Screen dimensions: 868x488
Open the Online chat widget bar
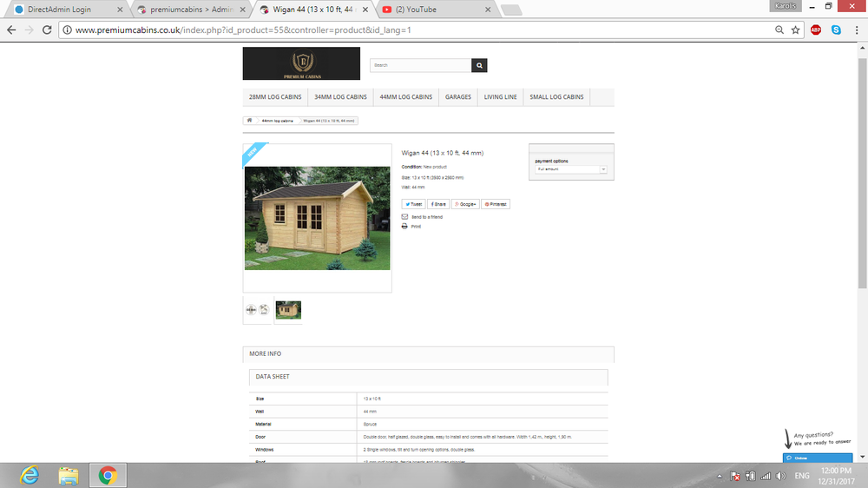(818, 458)
